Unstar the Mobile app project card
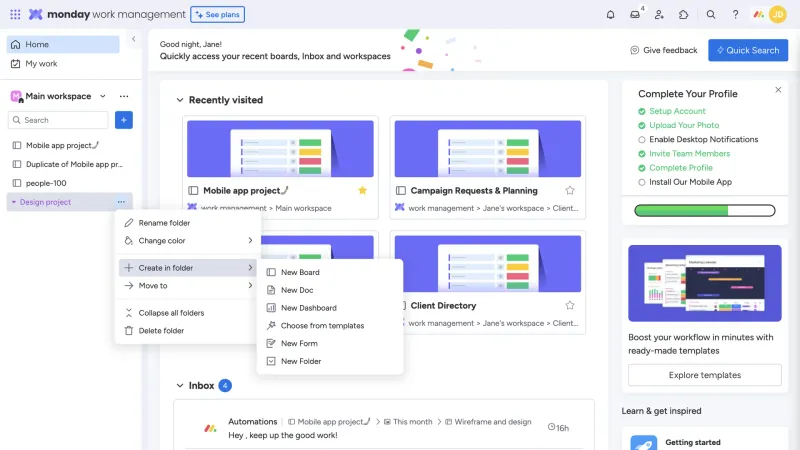The height and width of the screenshot is (450, 800). (362, 190)
